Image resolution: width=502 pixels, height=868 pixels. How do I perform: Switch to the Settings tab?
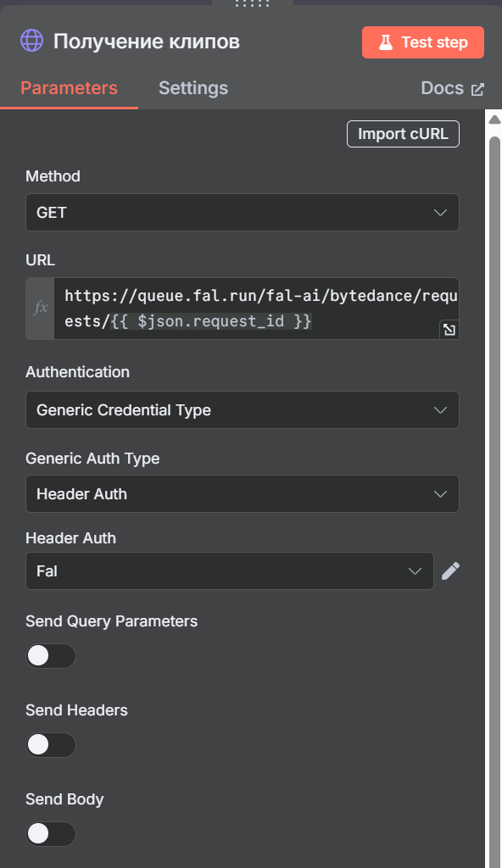193,88
